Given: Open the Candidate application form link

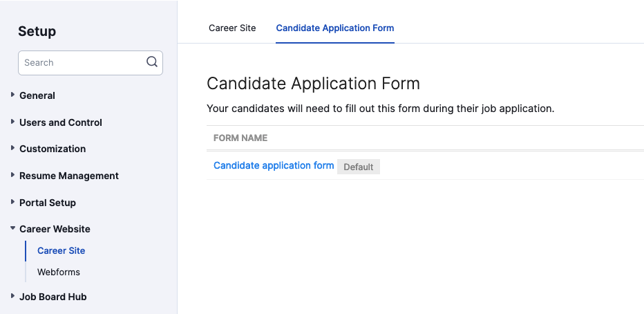Looking at the screenshot, I should [x=274, y=165].
